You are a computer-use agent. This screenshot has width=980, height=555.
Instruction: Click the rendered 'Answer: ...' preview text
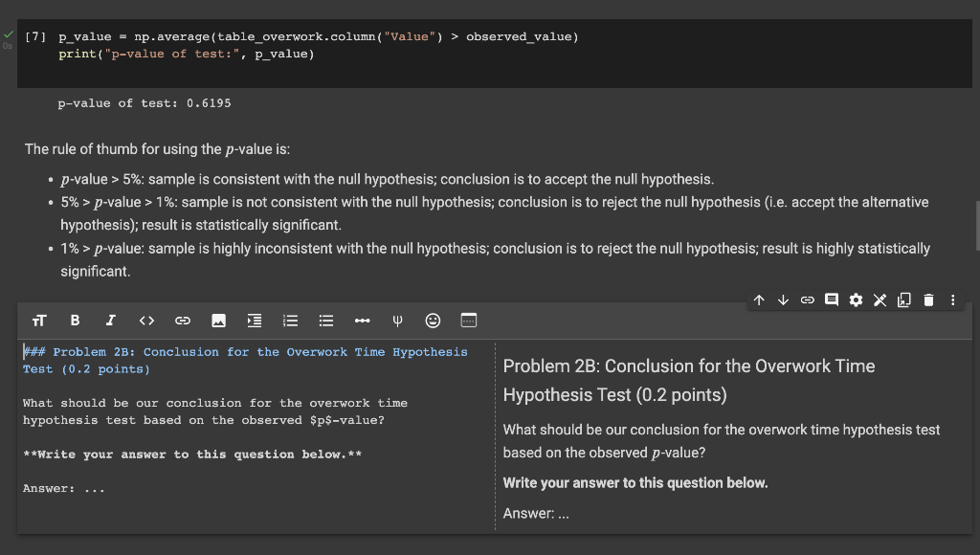[536, 514]
